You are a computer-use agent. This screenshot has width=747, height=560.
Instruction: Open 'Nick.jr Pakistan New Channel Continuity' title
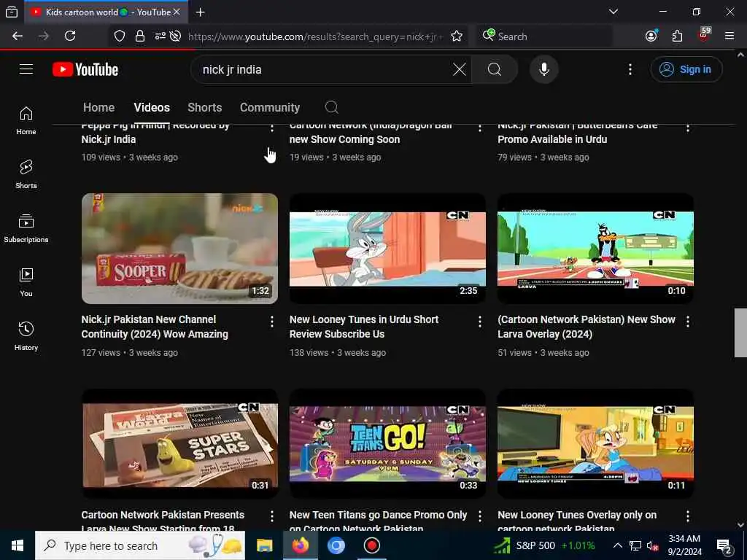[155, 327]
